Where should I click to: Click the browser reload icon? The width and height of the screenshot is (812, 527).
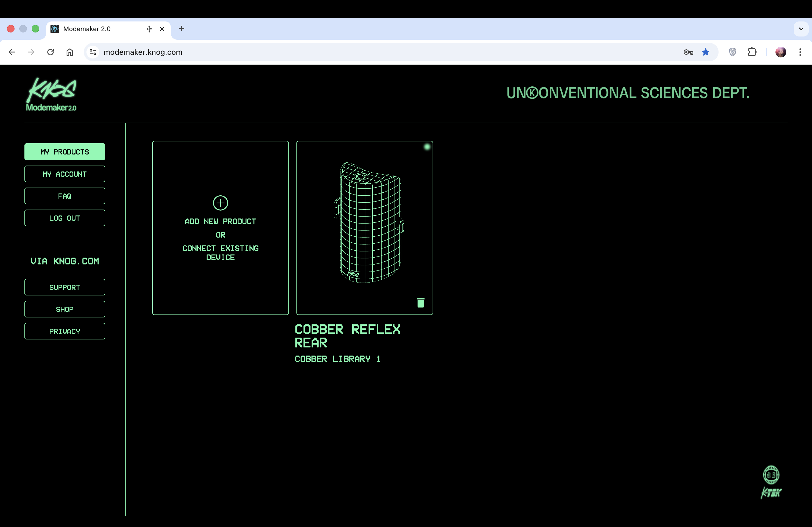pyautogui.click(x=50, y=52)
